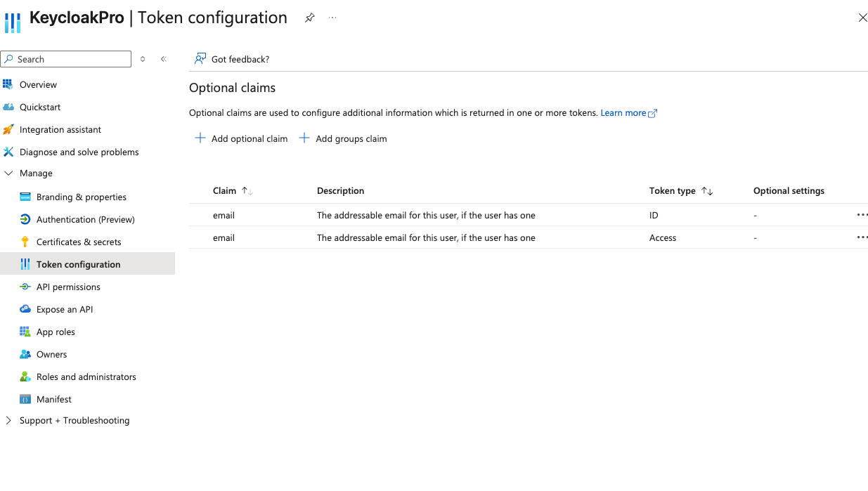Open Branding & properties
The image size is (868, 491).
tap(82, 197)
